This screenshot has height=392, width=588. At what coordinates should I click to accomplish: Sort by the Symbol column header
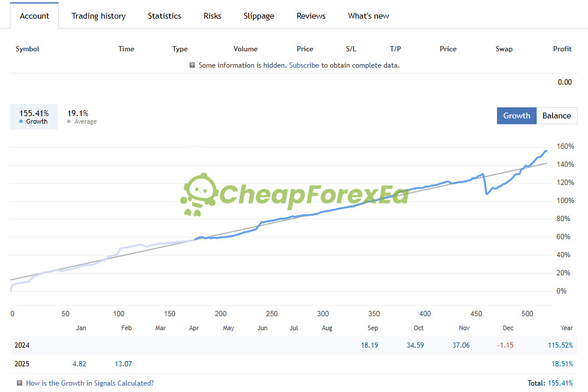tap(27, 49)
